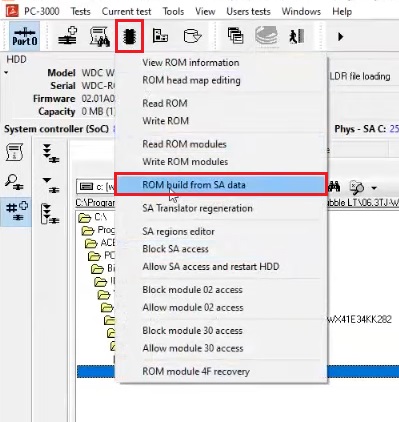Click the database cylinder toolbar icon
Viewport: 399px width, 422px height.
click(192, 36)
